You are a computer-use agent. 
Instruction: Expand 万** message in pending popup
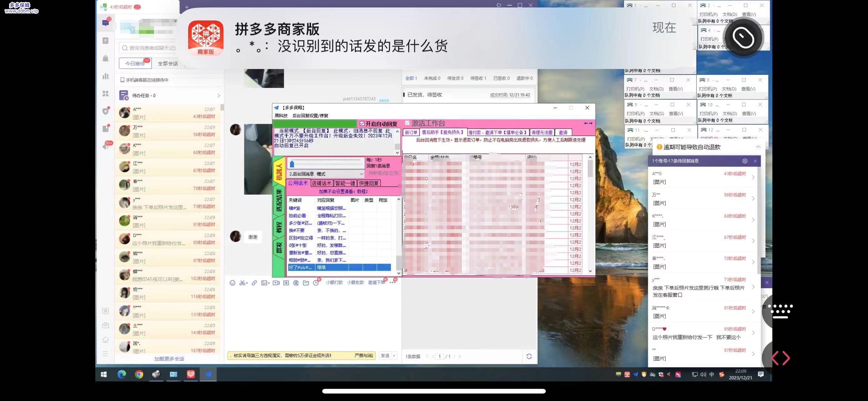pyautogui.click(x=753, y=199)
